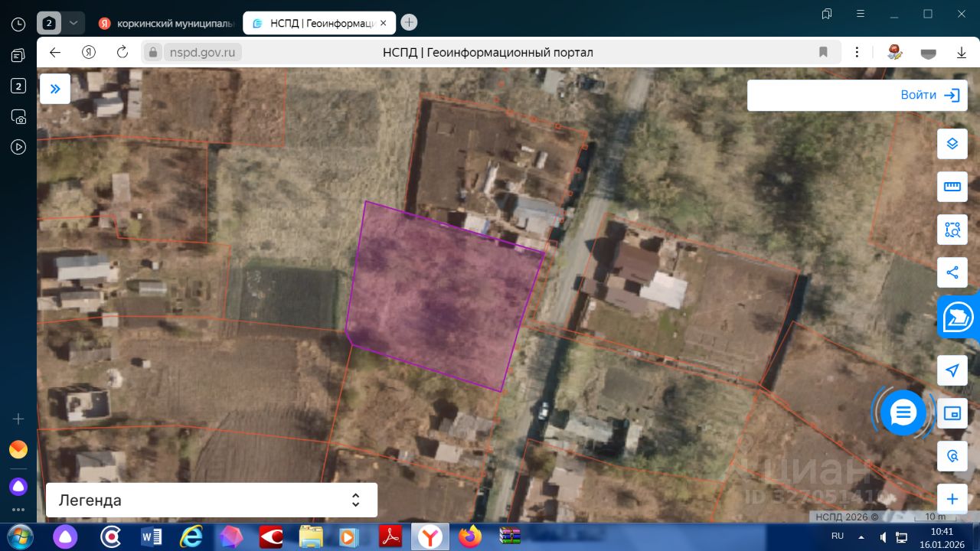980x551 pixels.
Task: Click the map search locate icon below overview
Action: [952, 456]
